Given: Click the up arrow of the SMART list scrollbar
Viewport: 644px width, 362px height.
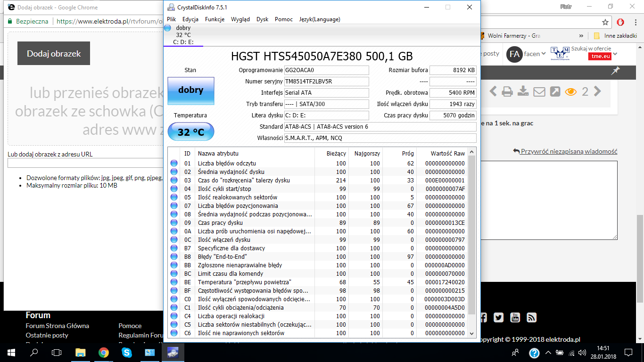Looking at the screenshot, I should 472,152.
